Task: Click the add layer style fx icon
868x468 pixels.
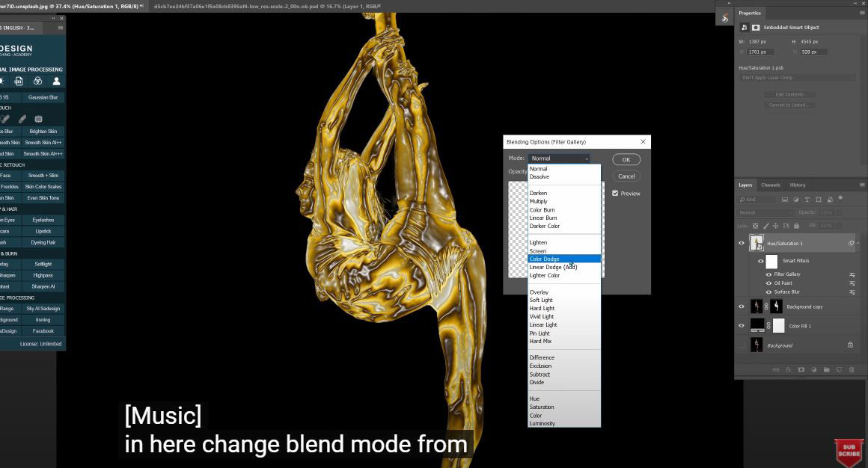Action: tap(788, 369)
